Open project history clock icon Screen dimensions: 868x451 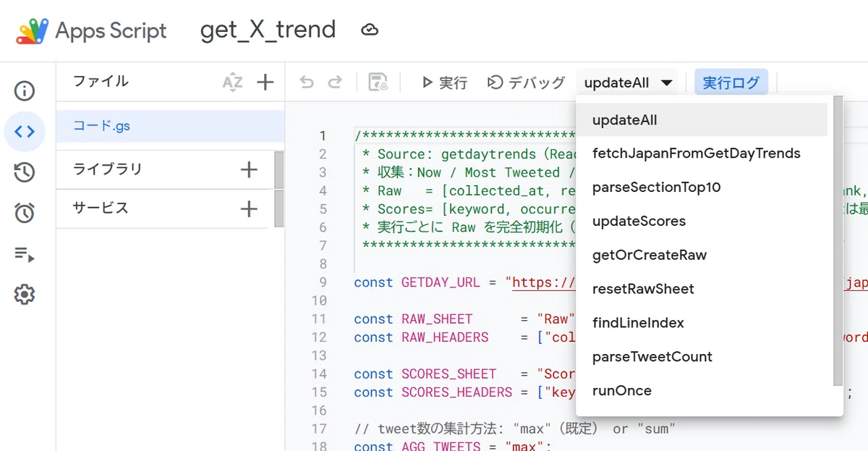25,172
